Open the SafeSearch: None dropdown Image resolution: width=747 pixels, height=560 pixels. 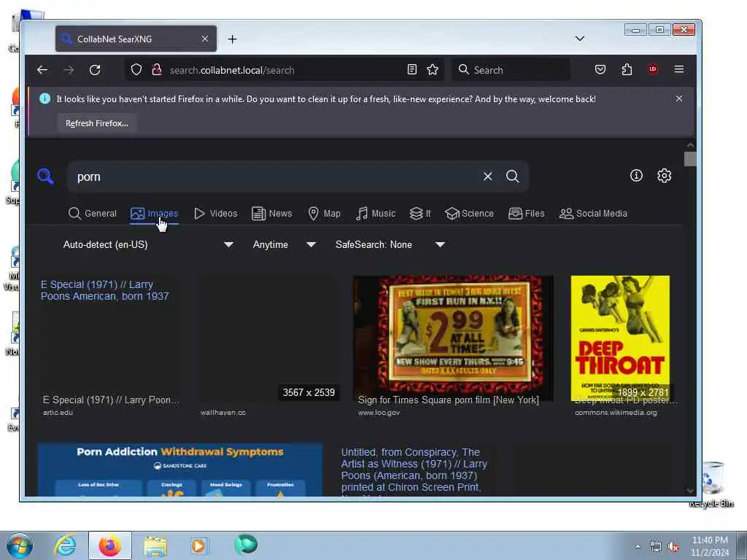pyautogui.click(x=390, y=244)
